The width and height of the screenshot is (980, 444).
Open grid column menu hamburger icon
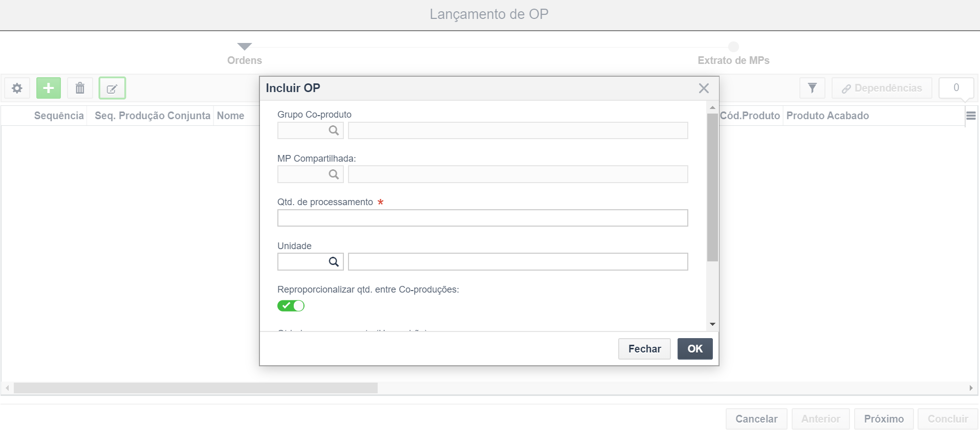971,116
